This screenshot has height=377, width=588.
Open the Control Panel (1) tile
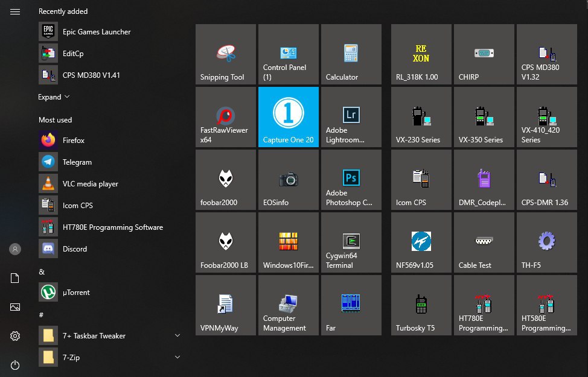pos(289,54)
